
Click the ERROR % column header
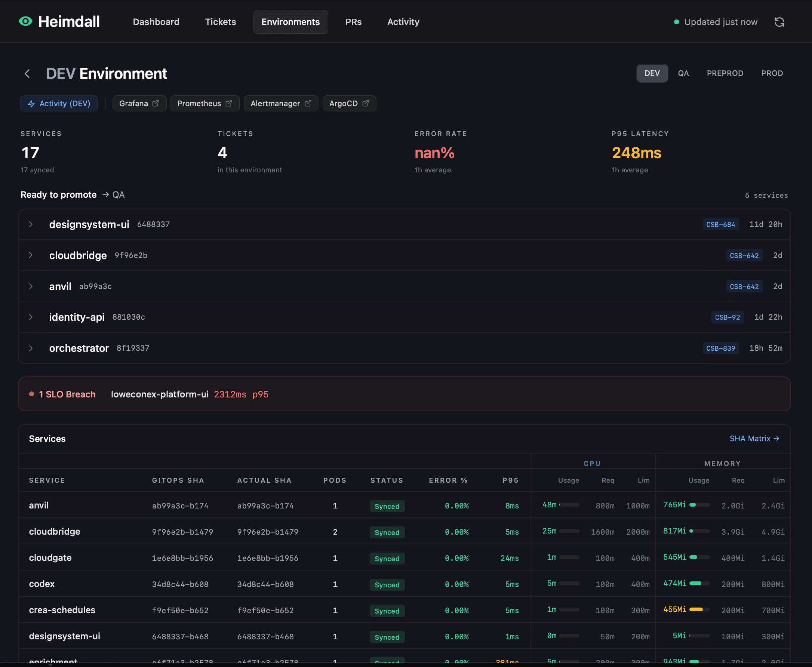448,480
